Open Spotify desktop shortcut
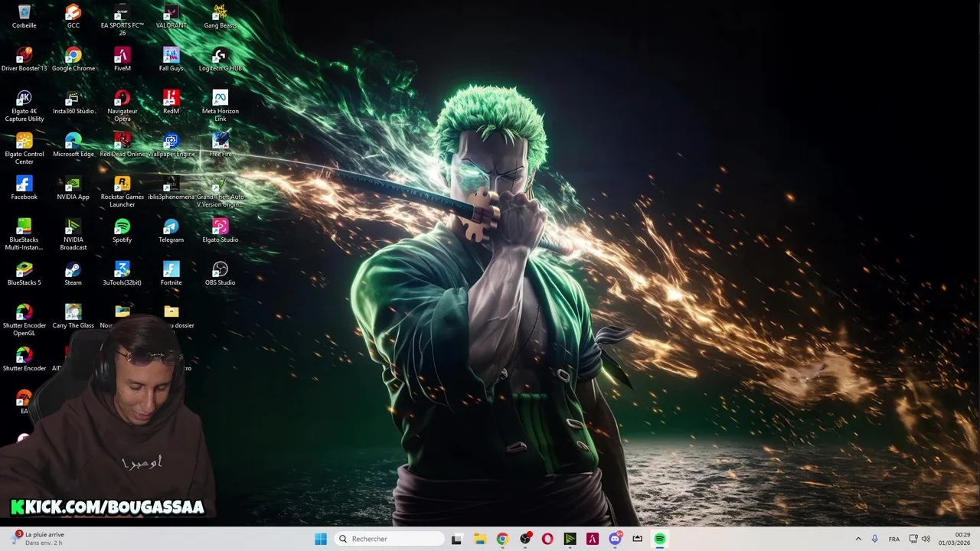 122,231
